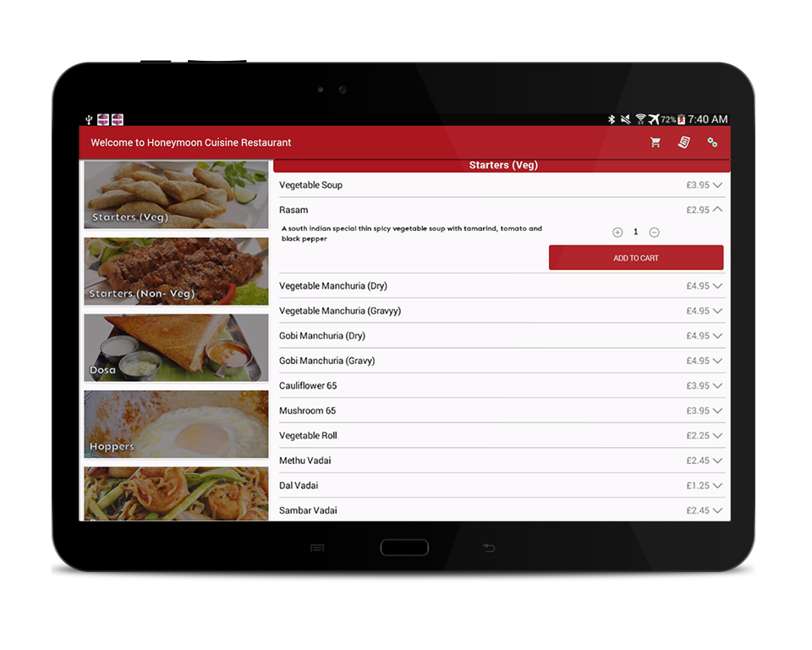Screen dimensions: 812x650
Task: Open the shopping cart icon
Action: click(655, 142)
